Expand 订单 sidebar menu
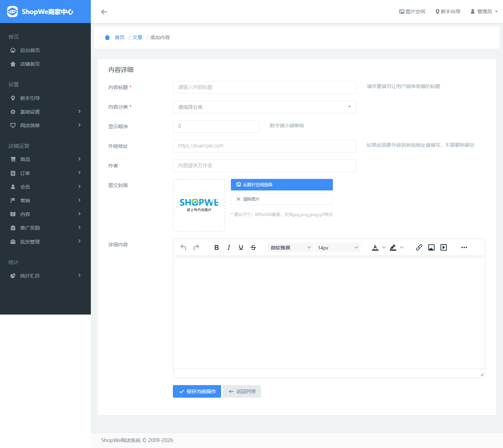 tap(45, 173)
